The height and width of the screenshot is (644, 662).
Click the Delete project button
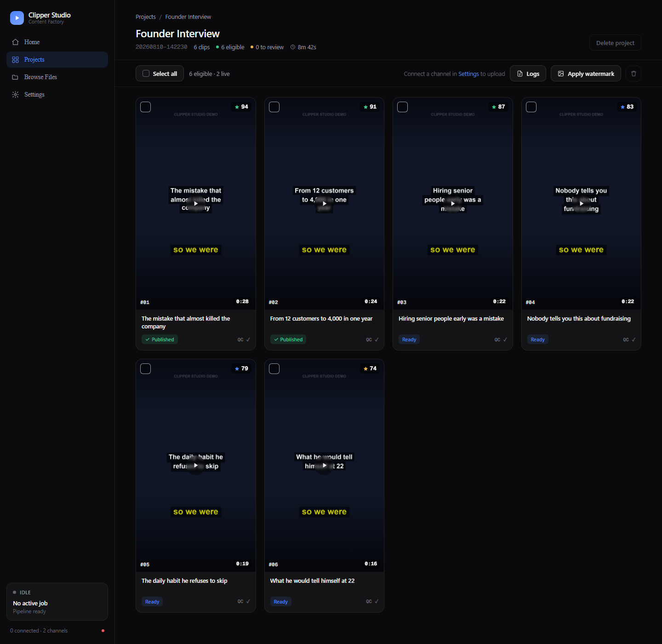coord(615,43)
